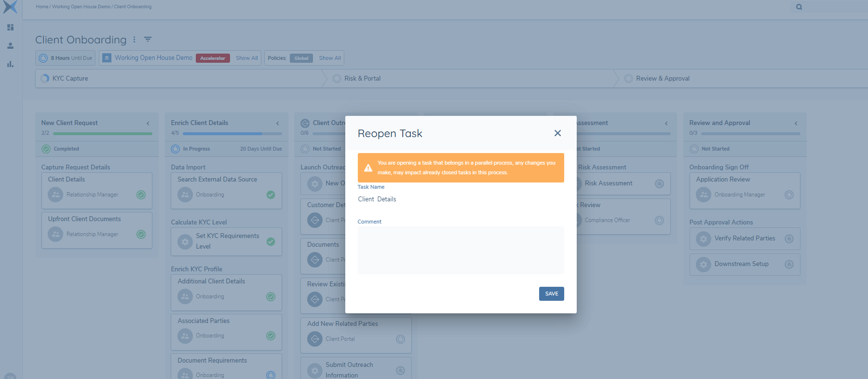Click Set KYC Requirements Level status checkmark
The image size is (868, 379).
coord(271,241)
